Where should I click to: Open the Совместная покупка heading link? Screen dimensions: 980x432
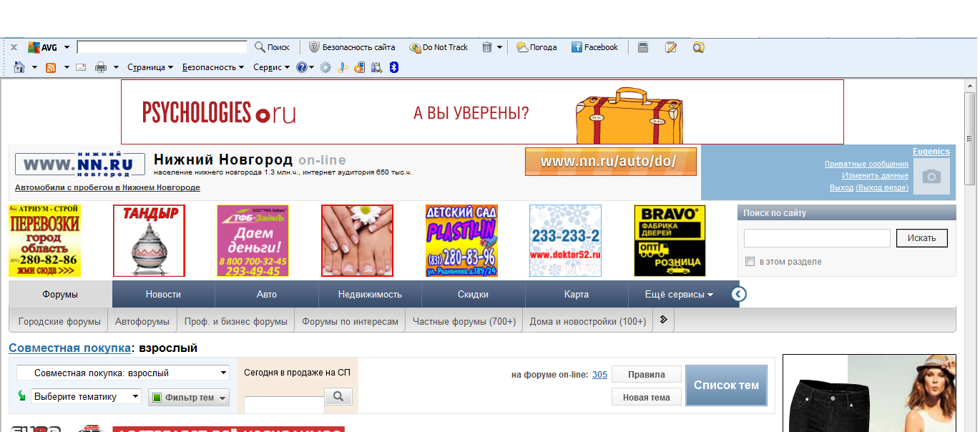point(70,348)
